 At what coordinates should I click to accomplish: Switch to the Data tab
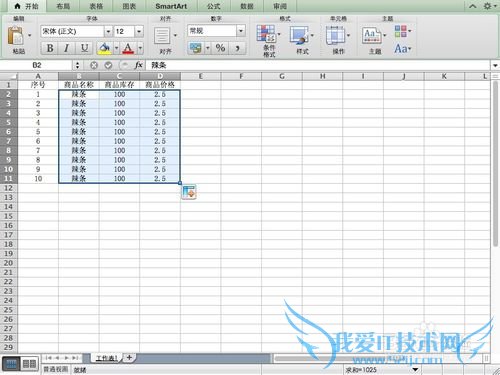[x=247, y=6]
